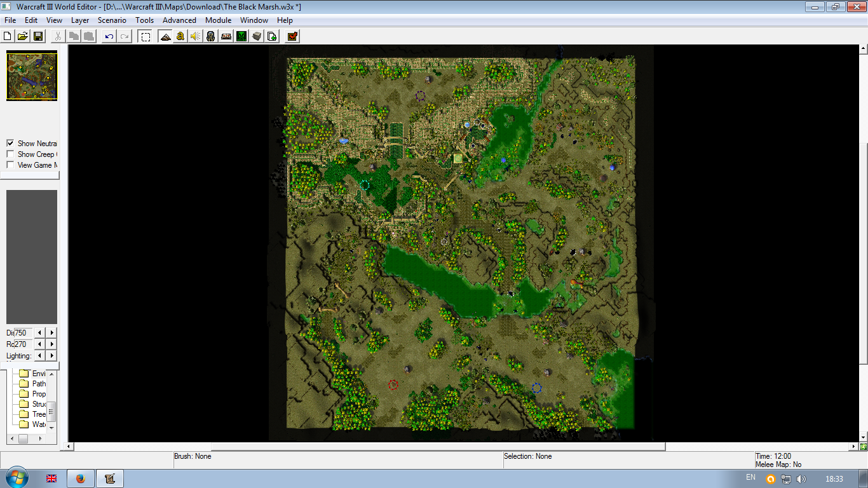Select the Prop folder in the tree
Image resolution: width=868 pixels, height=488 pixels.
[x=32, y=394]
